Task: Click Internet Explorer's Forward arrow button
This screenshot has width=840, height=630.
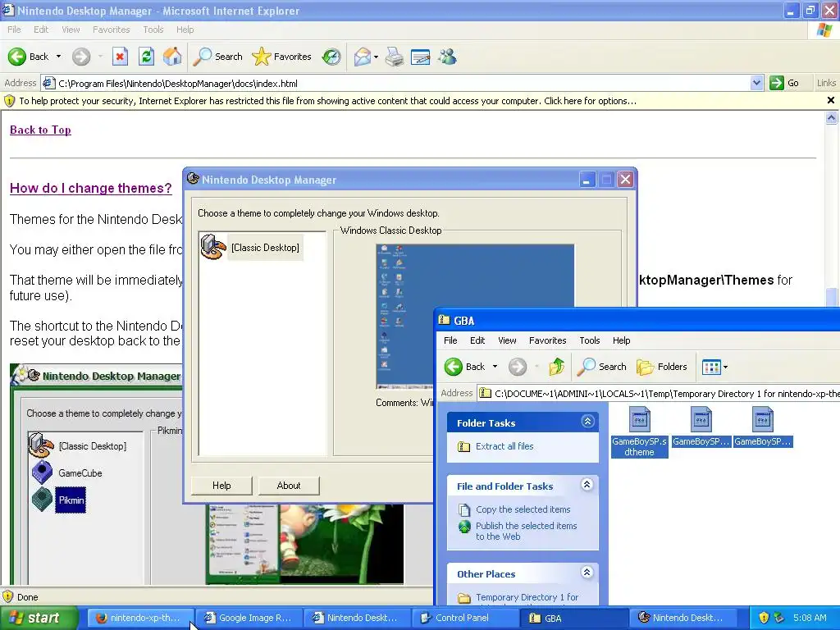Action: coord(81,57)
